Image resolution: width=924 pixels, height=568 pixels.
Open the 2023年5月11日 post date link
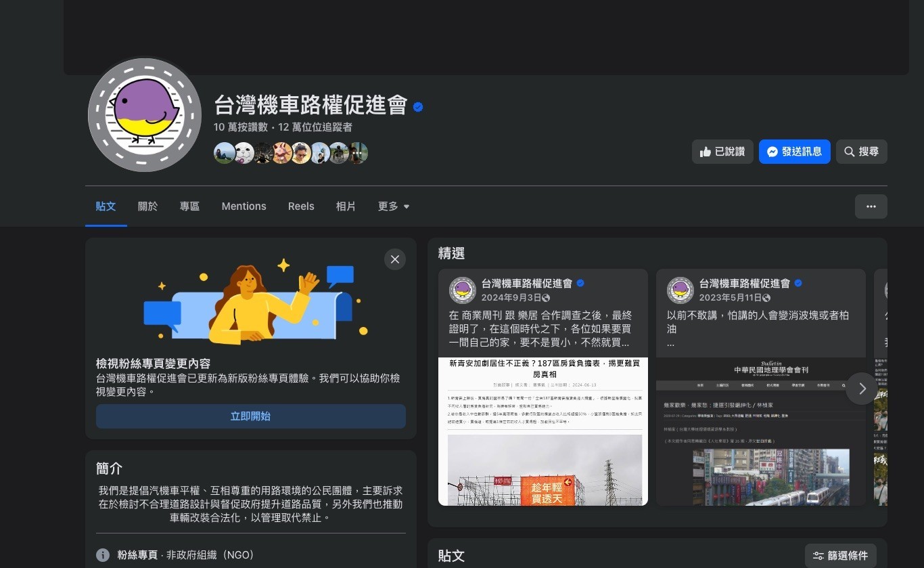pos(731,298)
